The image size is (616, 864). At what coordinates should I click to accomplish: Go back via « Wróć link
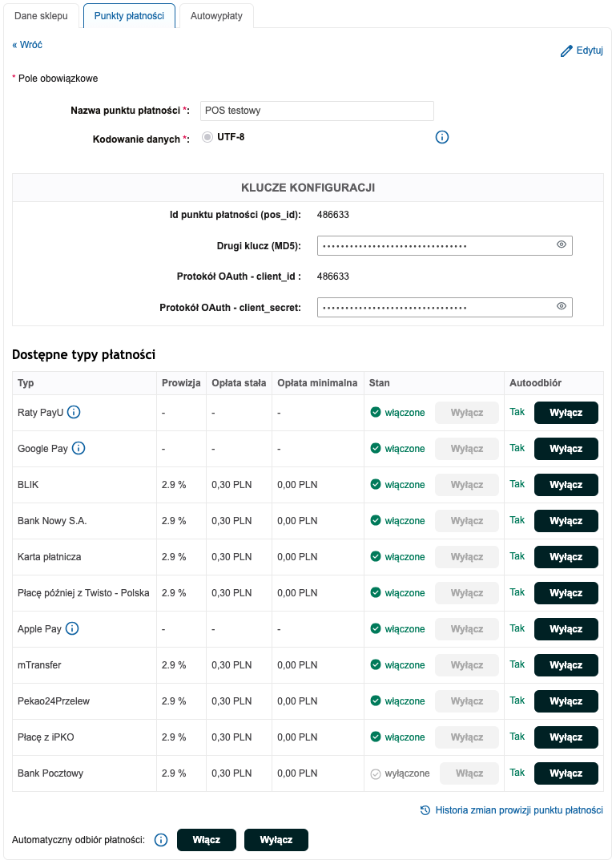click(x=27, y=45)
